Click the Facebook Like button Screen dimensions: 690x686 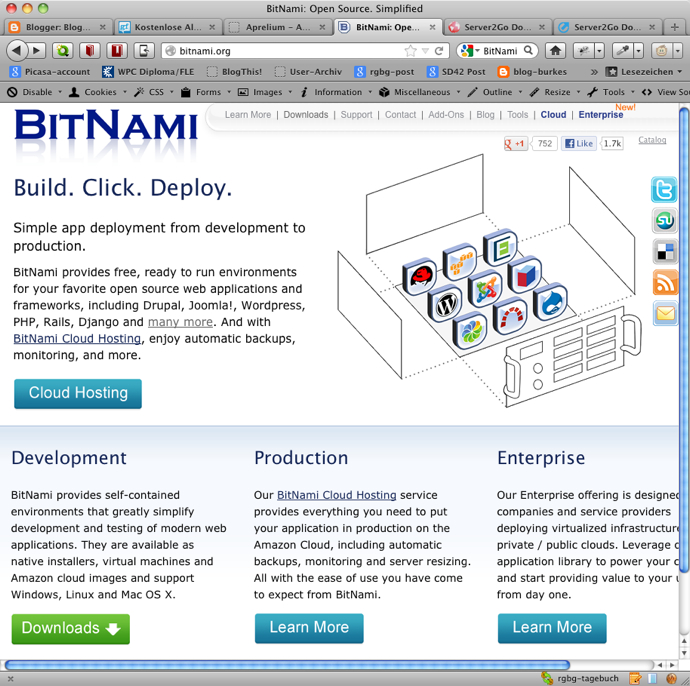[579, 143]
